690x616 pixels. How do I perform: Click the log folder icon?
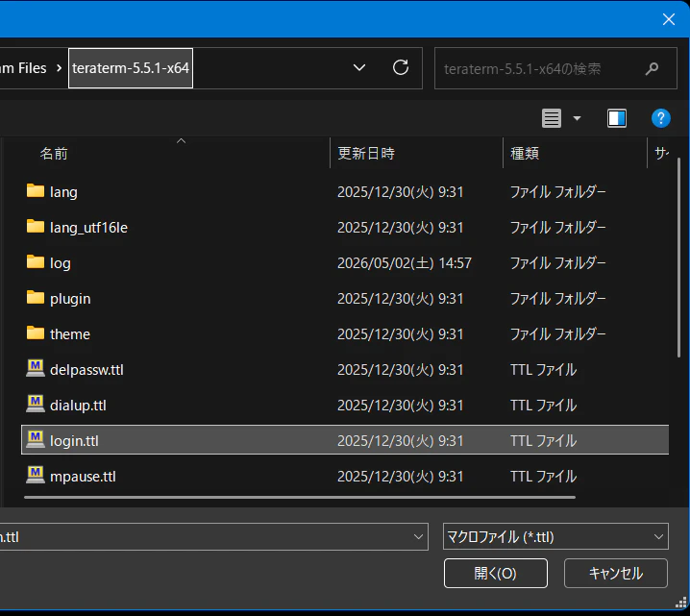click(36, 262)
